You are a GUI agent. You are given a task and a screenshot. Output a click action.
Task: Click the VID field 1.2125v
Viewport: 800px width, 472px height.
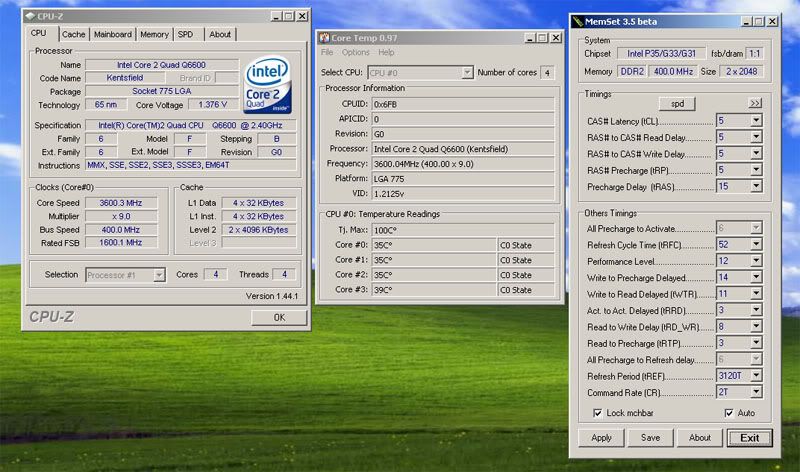(463, 194)
